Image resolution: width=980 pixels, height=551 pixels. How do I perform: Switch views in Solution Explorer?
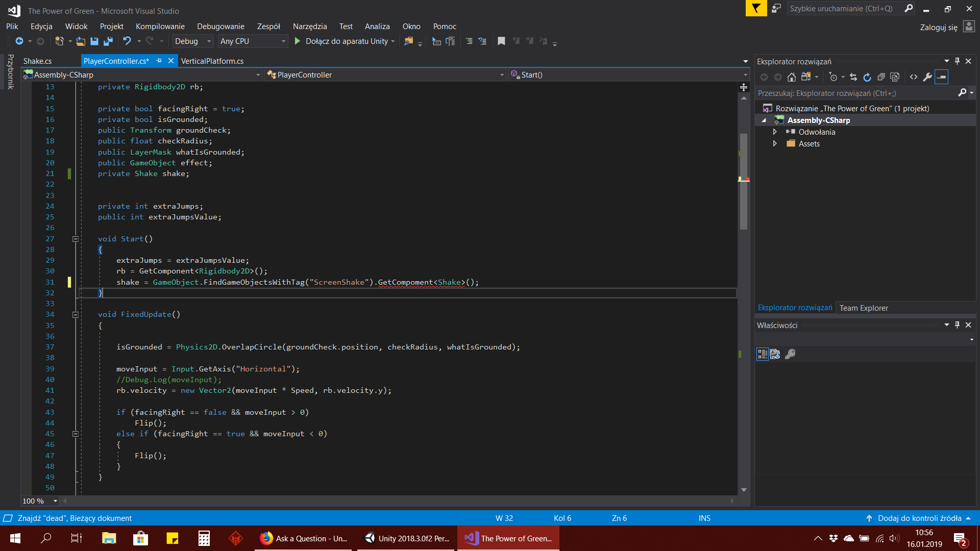point(806,77)
